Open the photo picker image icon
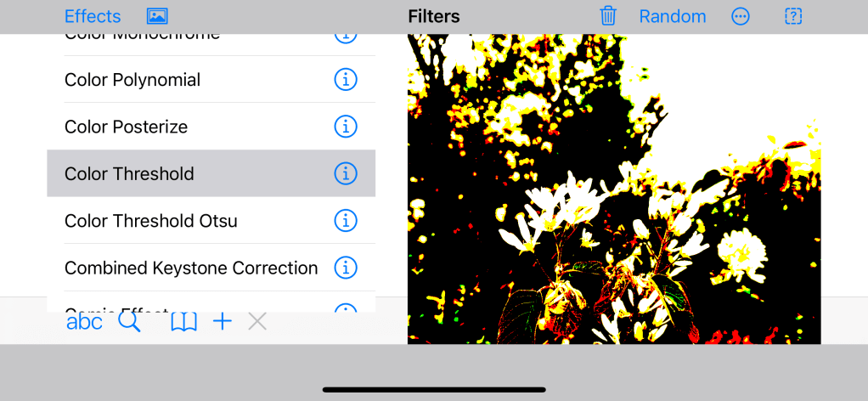 pos(157,16)
